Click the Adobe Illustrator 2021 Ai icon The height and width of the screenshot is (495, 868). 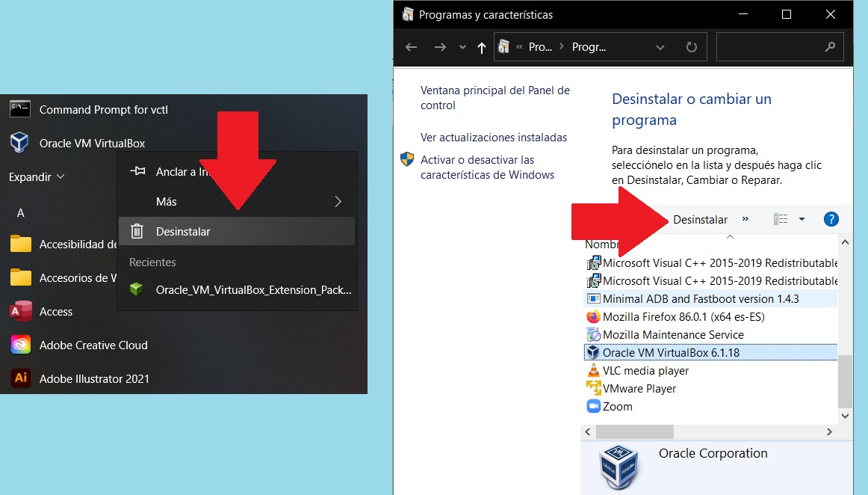click(20, 378)
